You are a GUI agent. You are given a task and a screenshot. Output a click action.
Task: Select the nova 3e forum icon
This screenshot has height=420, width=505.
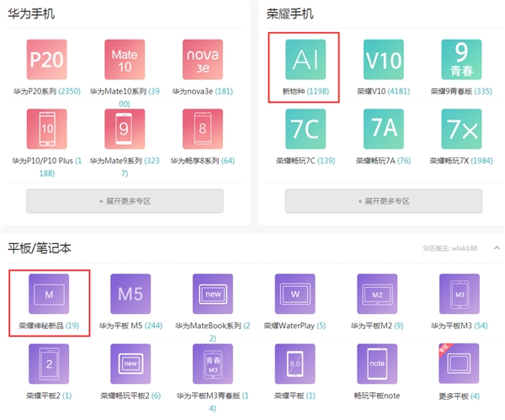point(202,60)
